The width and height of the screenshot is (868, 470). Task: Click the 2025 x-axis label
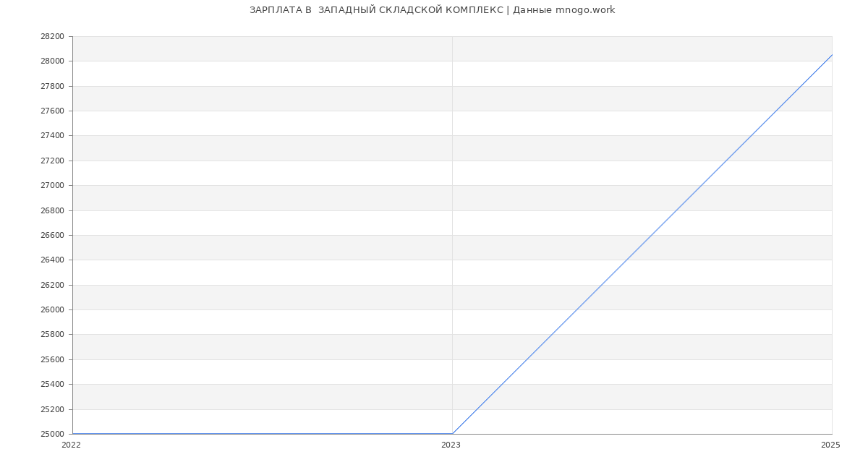point(830,445)
